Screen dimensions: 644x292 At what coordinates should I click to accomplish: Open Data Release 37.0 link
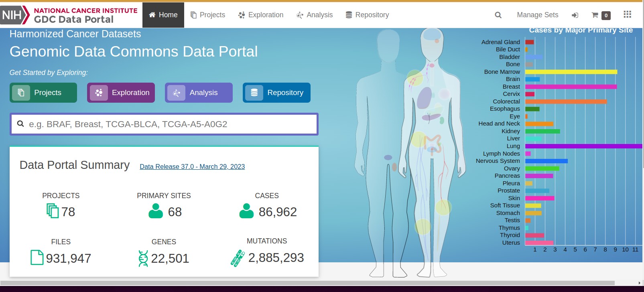coord(192,166)
